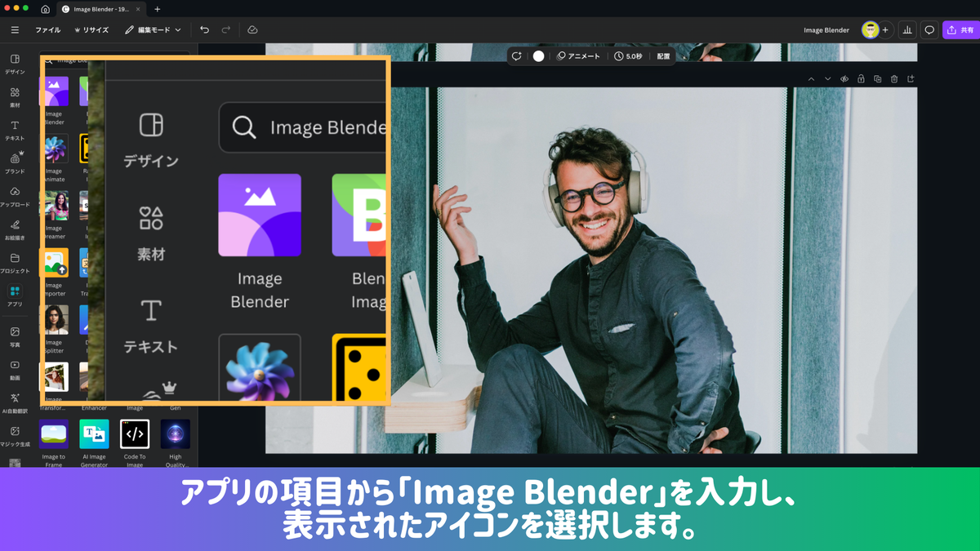
Task: Select the Image Dreamer app
Action: pyautogui.click(x=54, y=205)
